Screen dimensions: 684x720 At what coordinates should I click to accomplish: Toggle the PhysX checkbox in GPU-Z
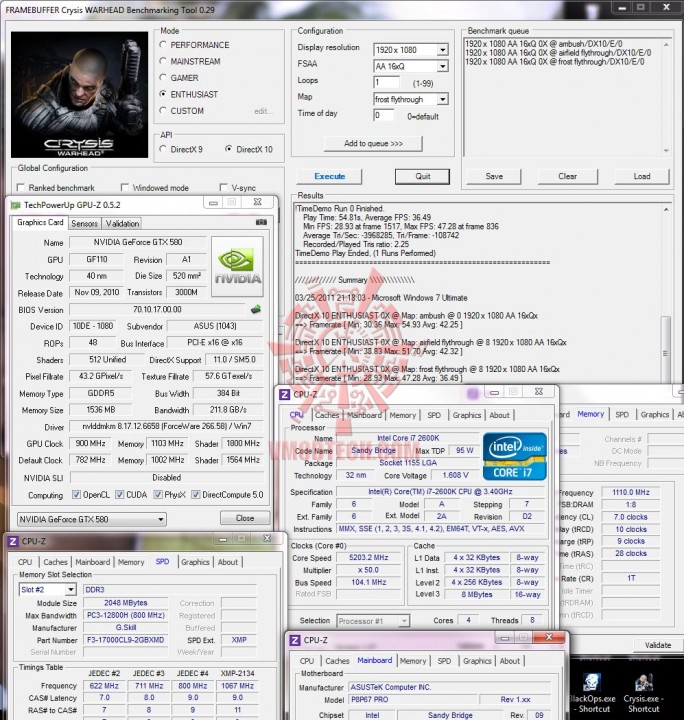point(158,495)
